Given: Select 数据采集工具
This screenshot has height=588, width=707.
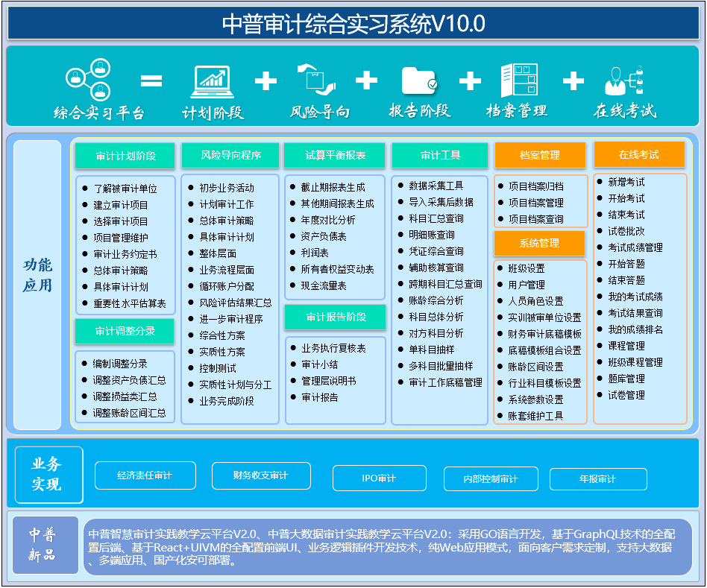Looking at the screenshot, I should [436, 186].
